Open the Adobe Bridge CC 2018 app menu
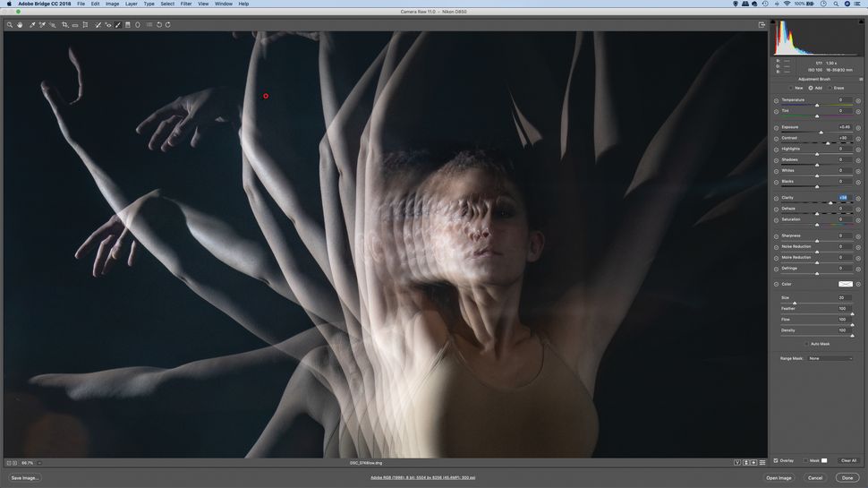The image size is (868, 488). [x=44, y=4]
